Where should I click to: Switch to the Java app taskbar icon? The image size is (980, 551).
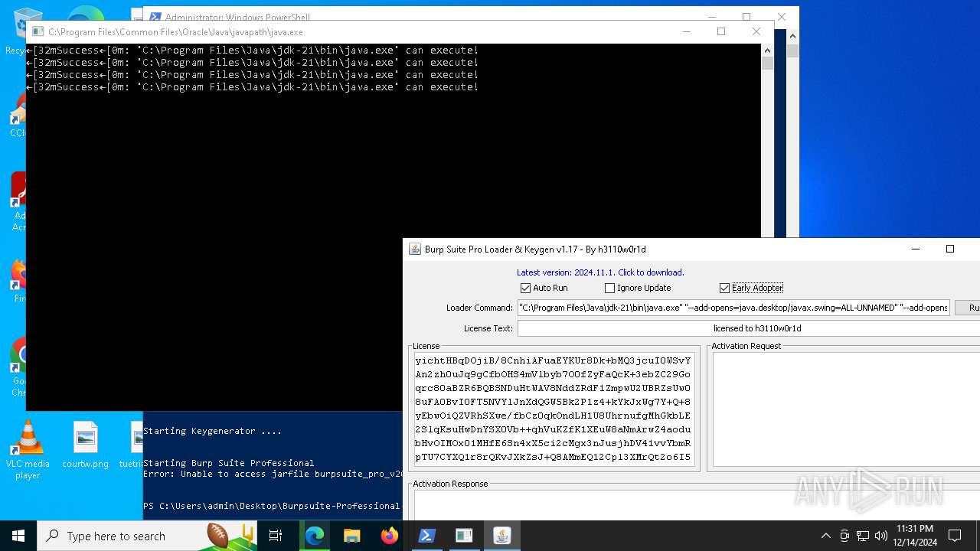[501, 536]
